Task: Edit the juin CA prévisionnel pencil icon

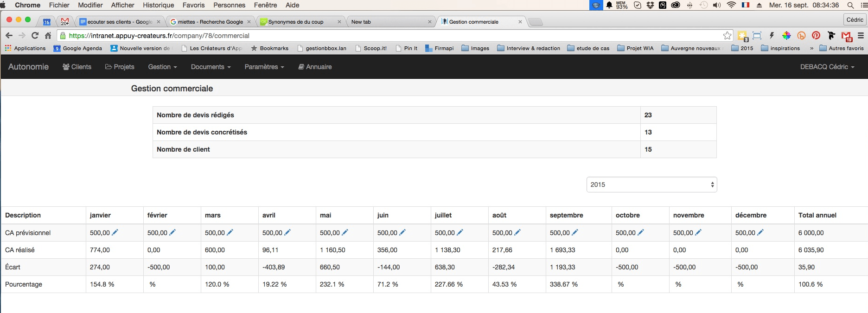Action: 402,232
